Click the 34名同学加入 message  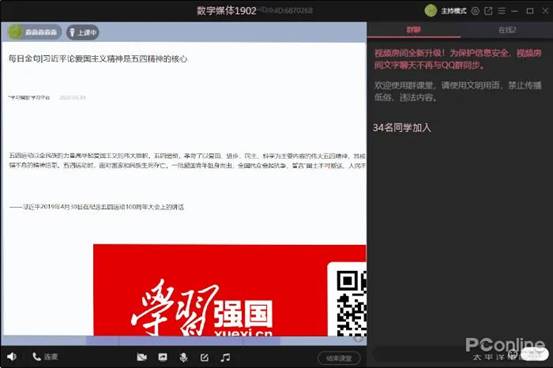click(x=402, y=127)
